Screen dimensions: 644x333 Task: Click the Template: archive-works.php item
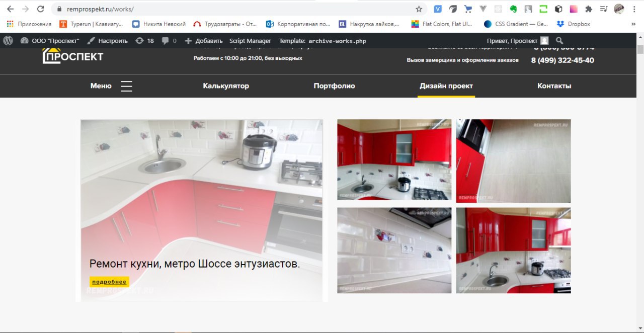click(x=323, y=41)
